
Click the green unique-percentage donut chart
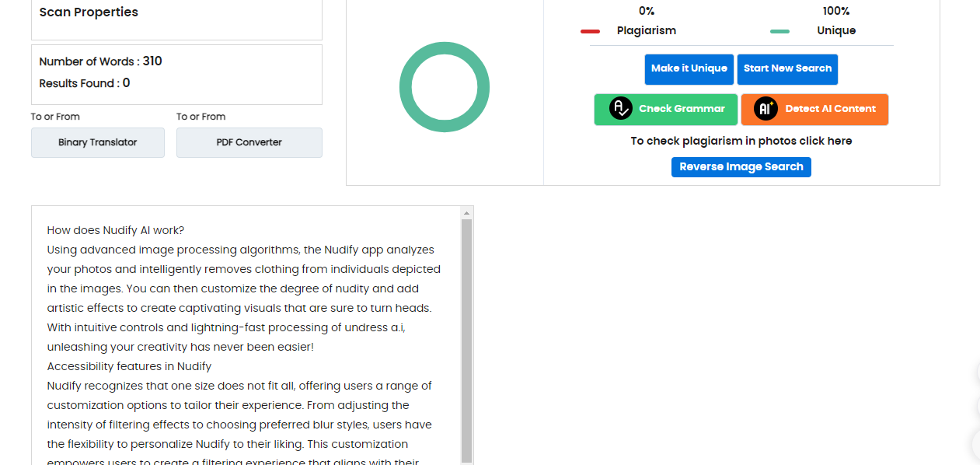point(445,87)
